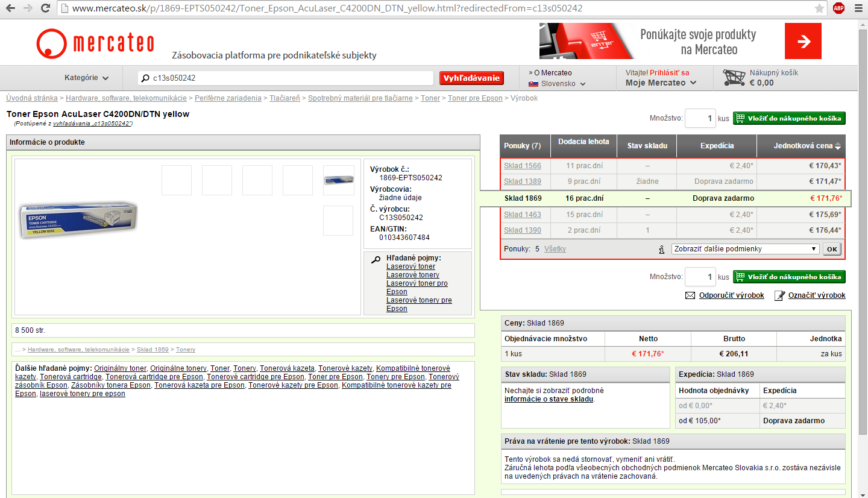Click the Tonery link in lower breadcrumb

click(186, 350)
